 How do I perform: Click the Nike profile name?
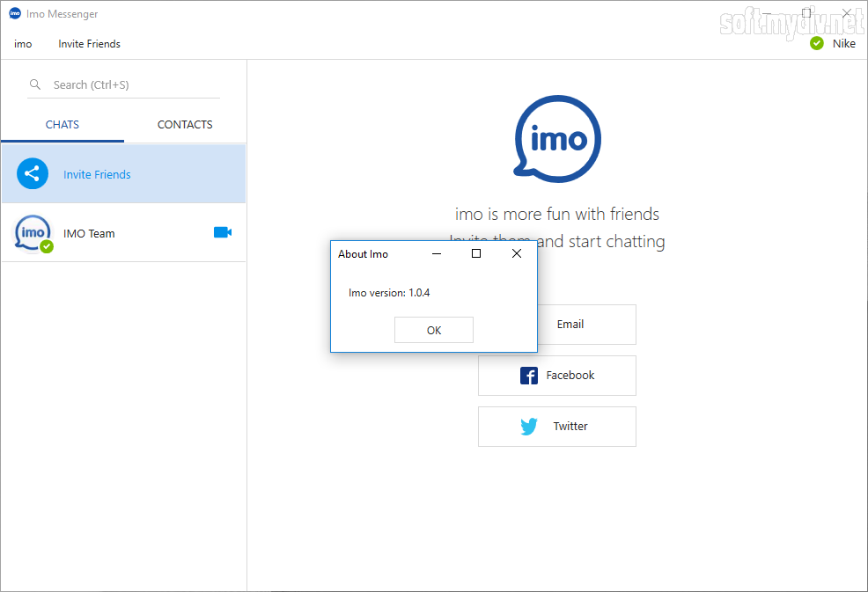(844, 44)
